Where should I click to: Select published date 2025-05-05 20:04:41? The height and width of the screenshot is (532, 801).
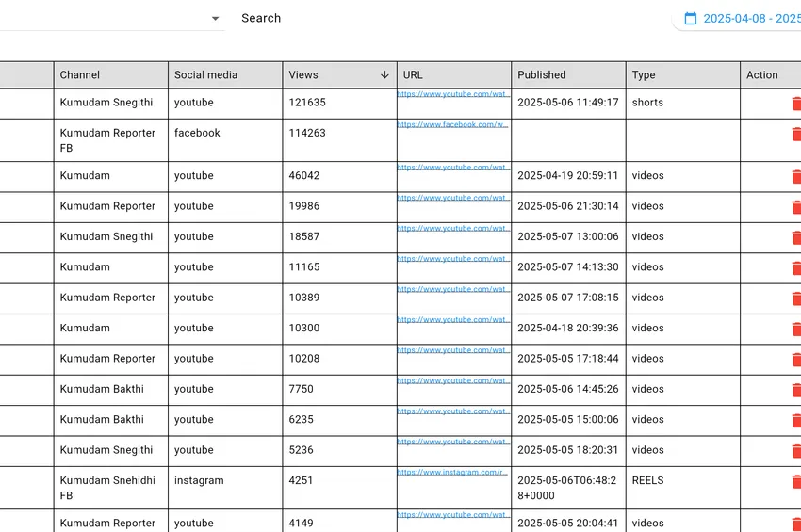(x=567, y=523)
